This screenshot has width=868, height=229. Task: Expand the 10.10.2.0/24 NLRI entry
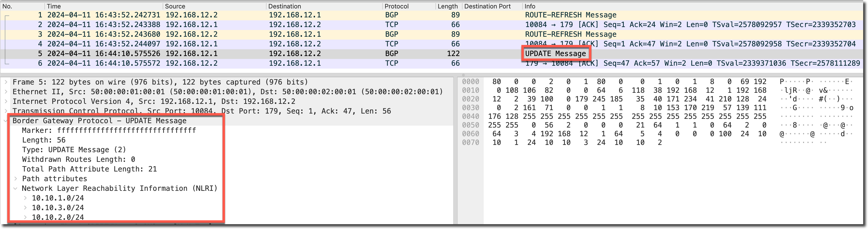pos(25,217)
